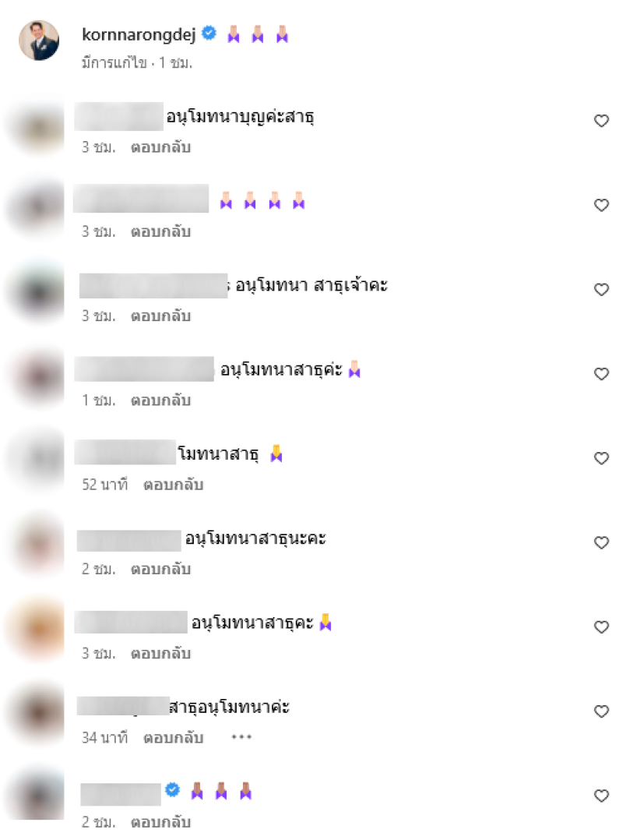This screenshot has height=840, width=623.
Task: Click the verified badge next to kornnarongdej
Action: click(209, 34)
